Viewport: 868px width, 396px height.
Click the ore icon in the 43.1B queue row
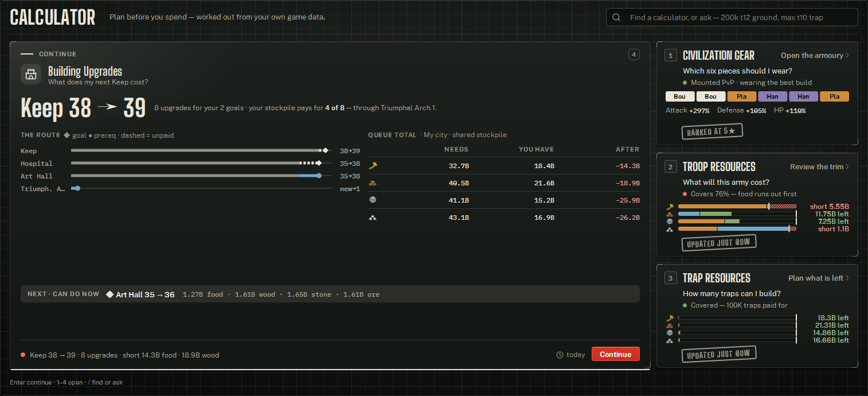[x=373, y=218]
